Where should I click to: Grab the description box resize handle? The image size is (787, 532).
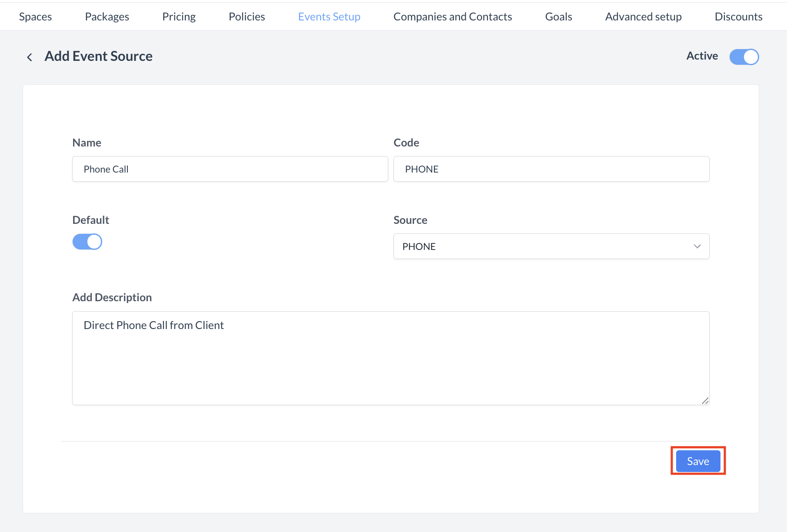pos(705,401)
